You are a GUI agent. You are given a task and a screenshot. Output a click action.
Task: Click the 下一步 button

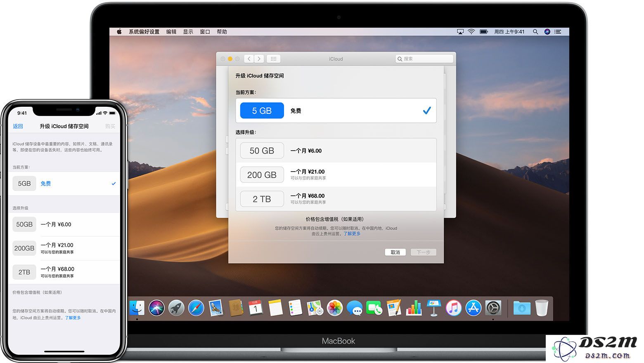[424, 252]
